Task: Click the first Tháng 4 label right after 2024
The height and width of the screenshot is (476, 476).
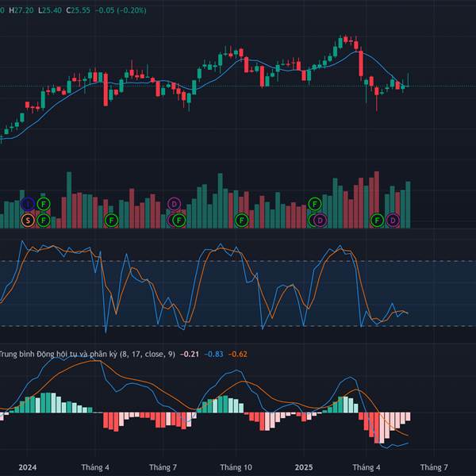Action: tap(95, 467)
